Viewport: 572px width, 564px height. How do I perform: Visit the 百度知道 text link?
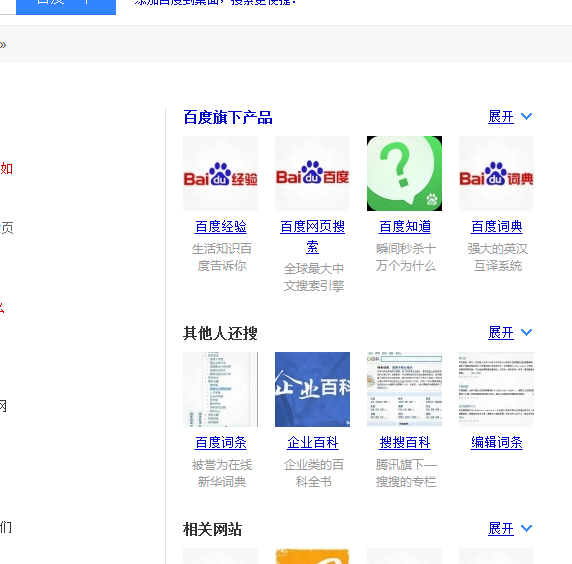(x=405, y=227)
